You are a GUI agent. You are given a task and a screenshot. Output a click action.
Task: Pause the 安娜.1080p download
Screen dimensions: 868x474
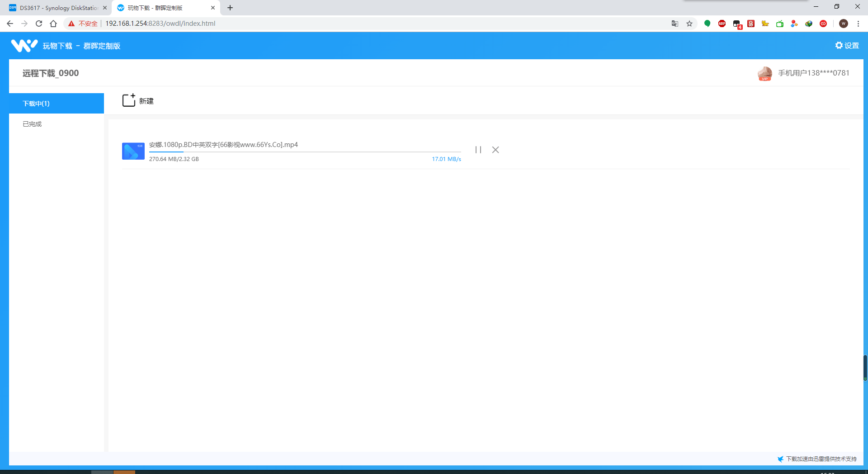point(478,150)
